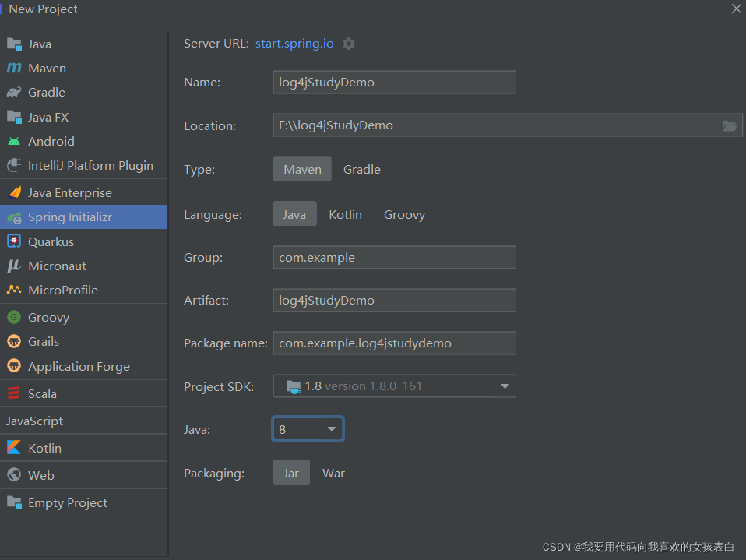Click the Spring Initializr leaf icon
The width and height of the screenshot is (746, 560).
14,217
